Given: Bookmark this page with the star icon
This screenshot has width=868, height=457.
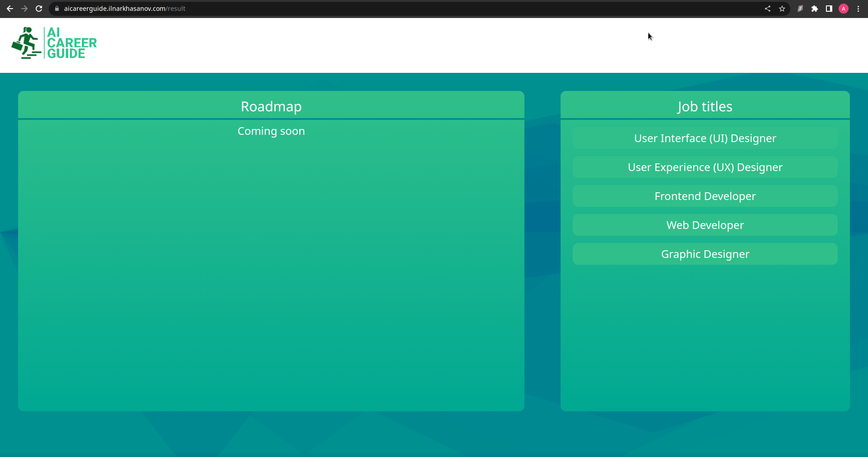Looking at the screenshot, I should [782, 9].
